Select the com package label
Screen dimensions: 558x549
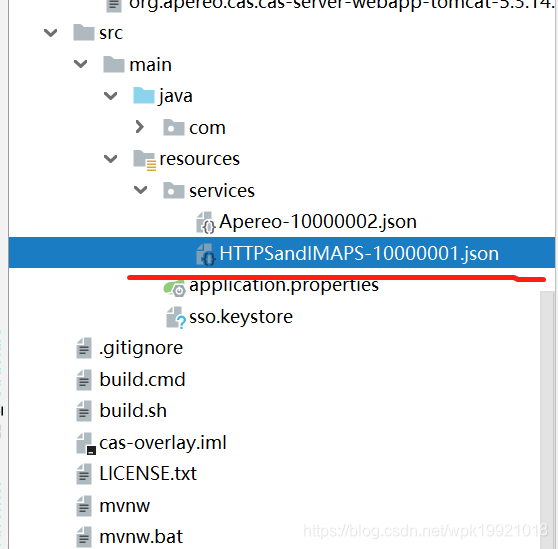tap(207, 128)
